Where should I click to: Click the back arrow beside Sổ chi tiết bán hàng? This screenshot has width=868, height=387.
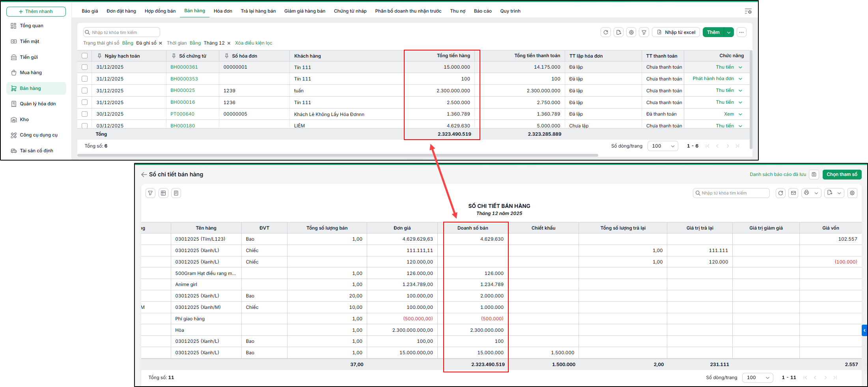click(144, 174)
